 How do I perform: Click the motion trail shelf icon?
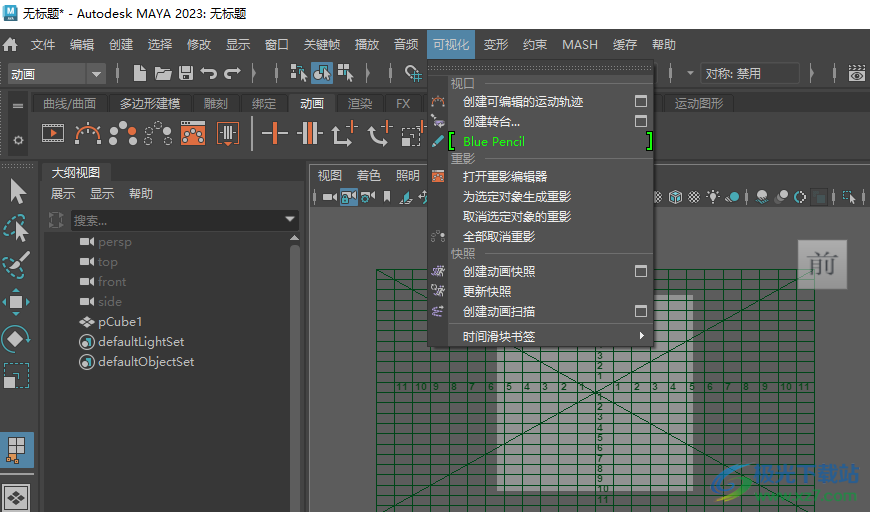pos(88,134)
